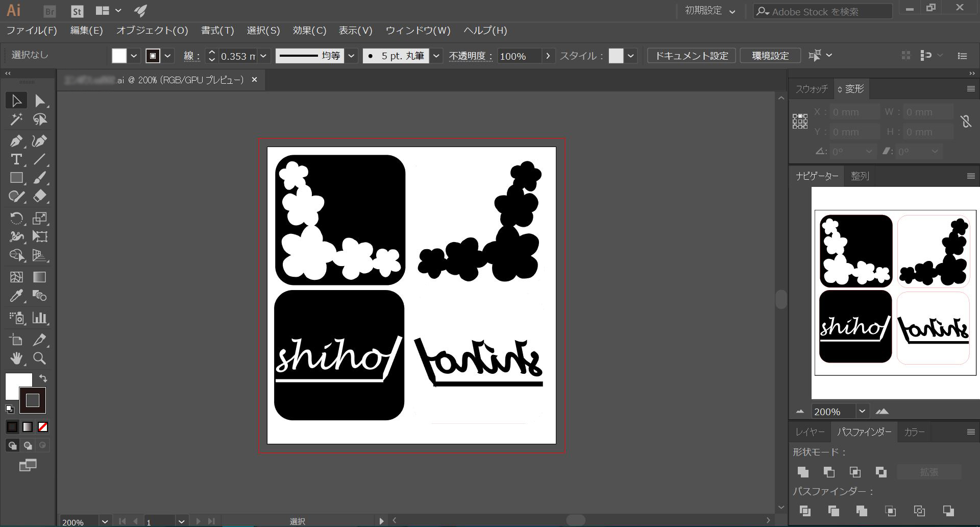Click the fill color swatch in toolbox

pos(14,383)
